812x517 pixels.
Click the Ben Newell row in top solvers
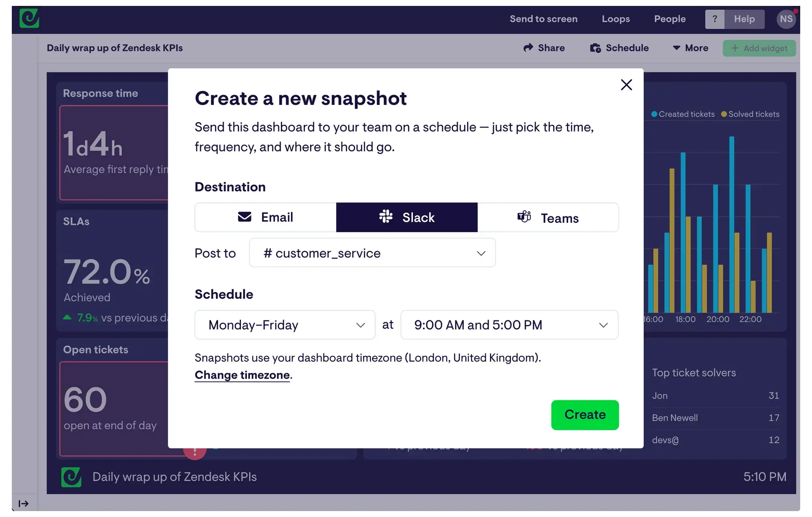pyautogui.click(x=716, y=418)
